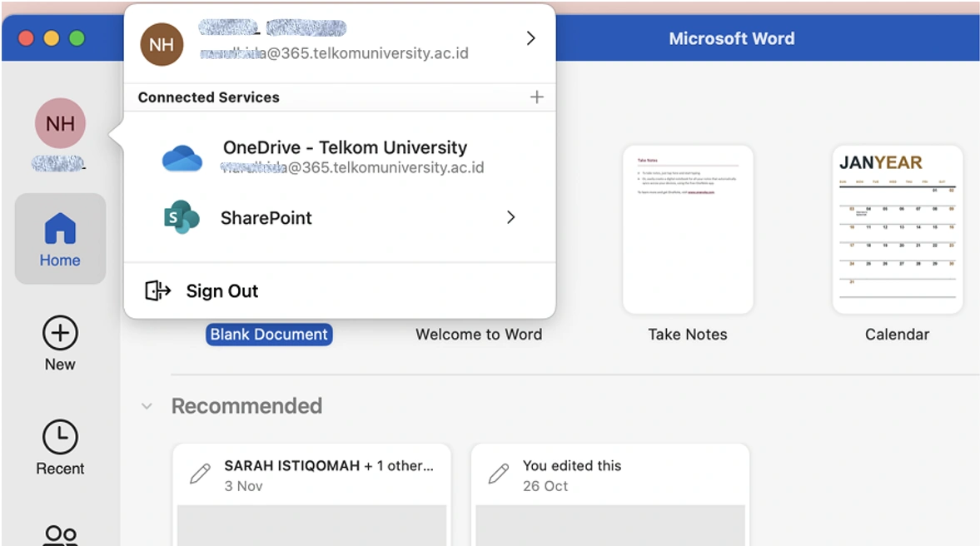Select the SharePoint connected service

[x=266, y=218]
